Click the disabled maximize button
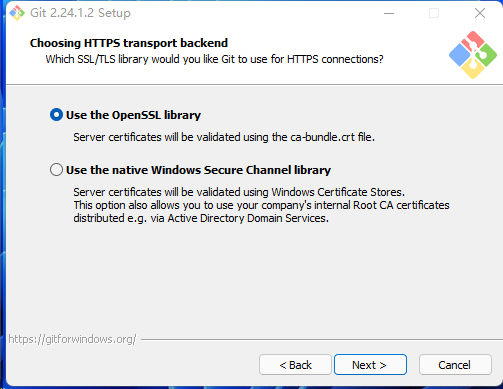The height and width of the screenshot is (389, 503). pos(434,13)
